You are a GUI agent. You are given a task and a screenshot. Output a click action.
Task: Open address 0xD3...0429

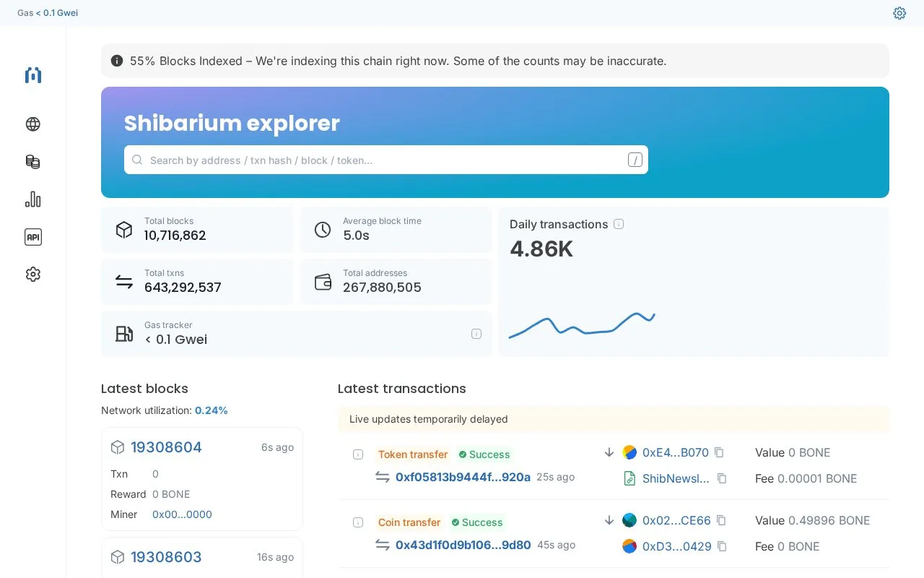click(677, 546)
